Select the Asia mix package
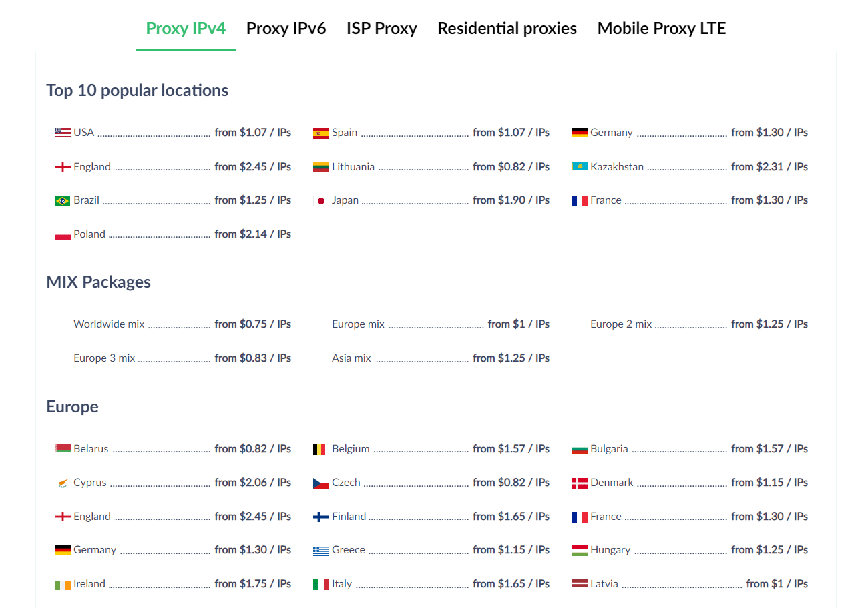This screenshot has width=868, height=608. coord(351,358)
